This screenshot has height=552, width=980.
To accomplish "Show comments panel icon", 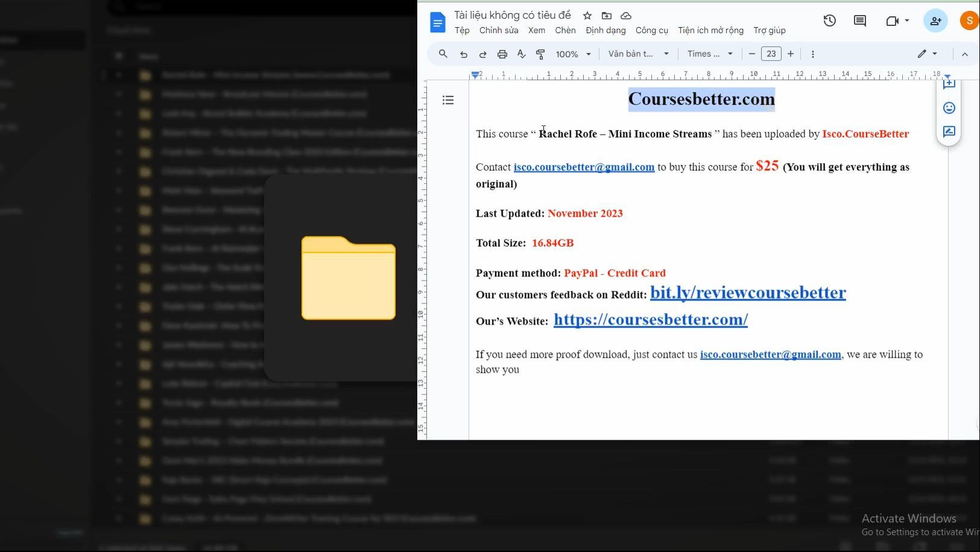I will pyautogui.click(x=860, y=21).
